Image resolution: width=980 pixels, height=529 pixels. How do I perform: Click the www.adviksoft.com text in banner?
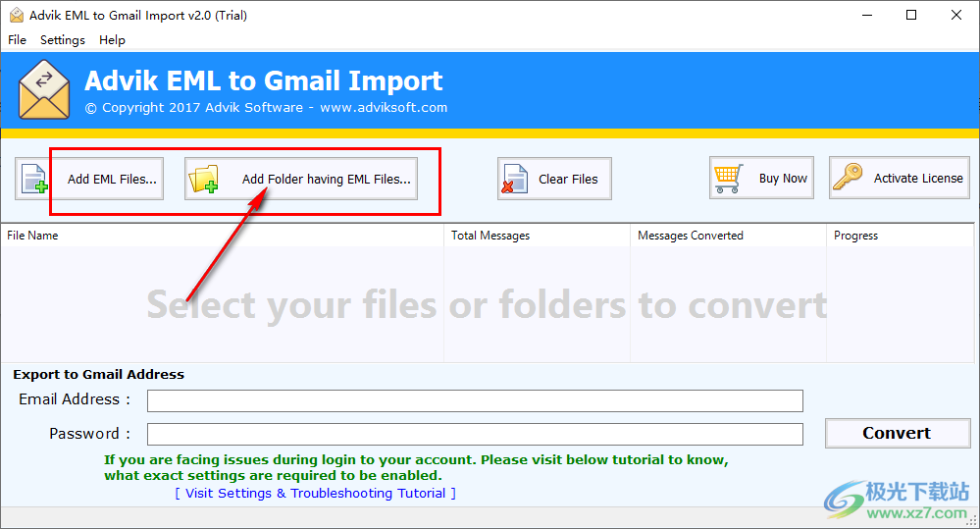point(384,108)
